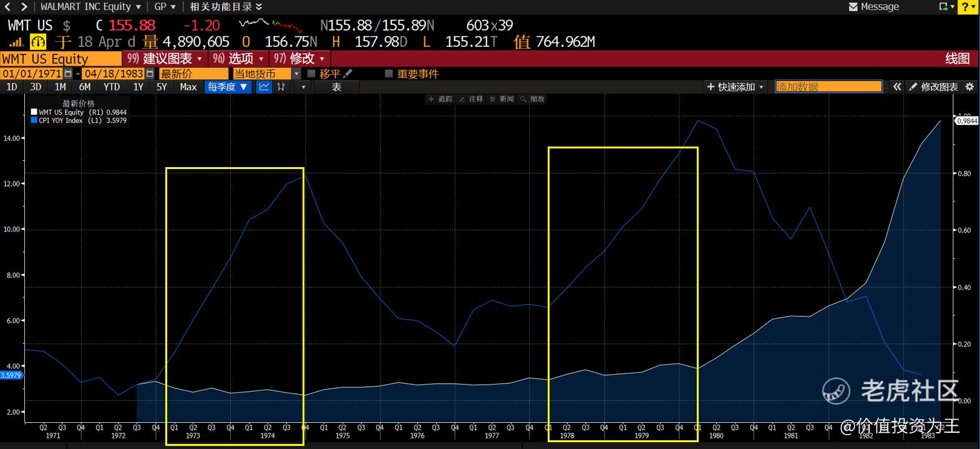The height and width of the screenshot is (449, 980).
Task: Collapse panel with double left chevron
Action: pyautogui.click(x=897, y=87)
